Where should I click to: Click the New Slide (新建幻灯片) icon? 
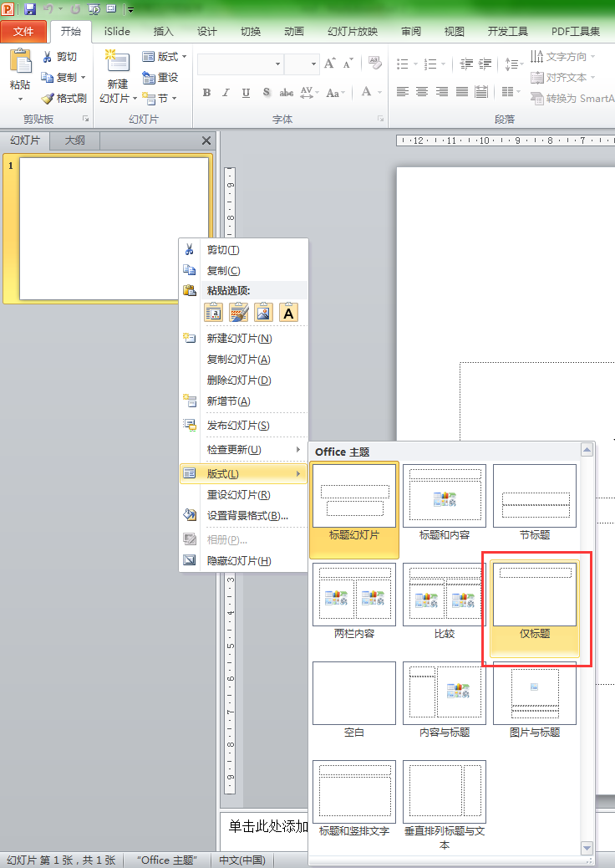click(118, 61)
